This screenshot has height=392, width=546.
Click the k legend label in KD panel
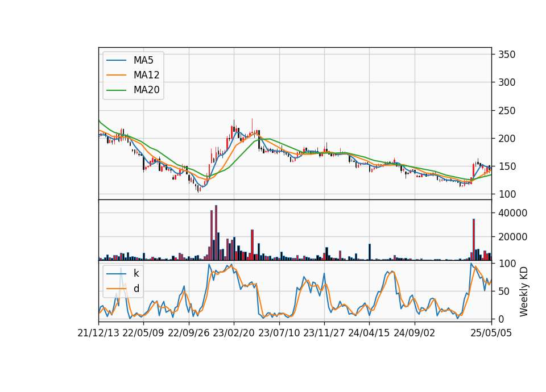pos(136,273)
